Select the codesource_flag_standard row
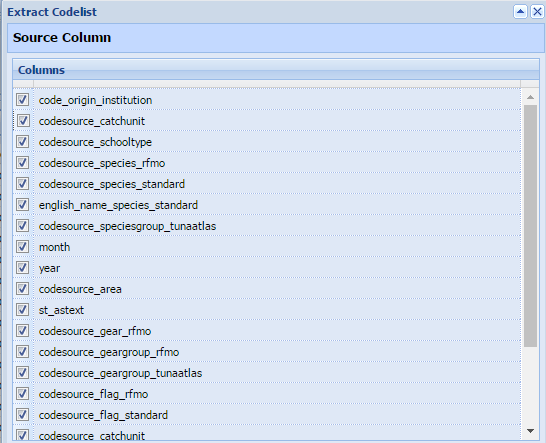The image size is (546, 443). 267,414
